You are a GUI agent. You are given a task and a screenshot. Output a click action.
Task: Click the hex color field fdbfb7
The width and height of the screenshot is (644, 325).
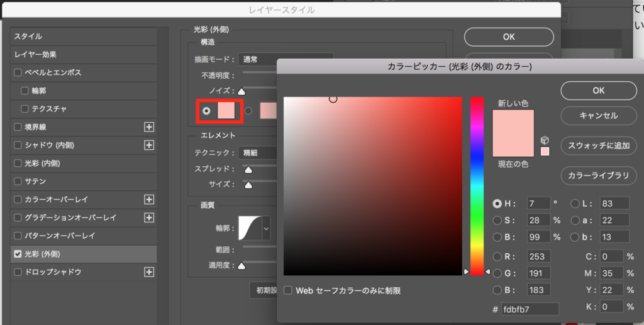tap(530, 309)
